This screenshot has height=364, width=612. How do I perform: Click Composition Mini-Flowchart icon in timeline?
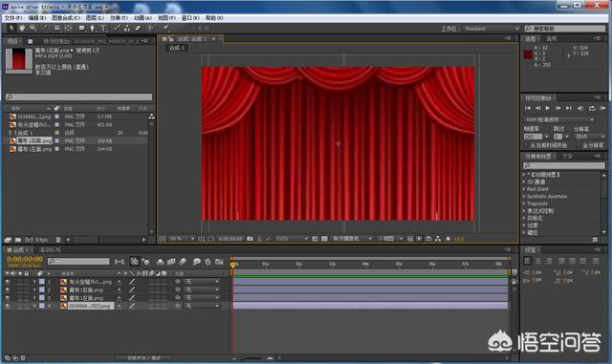tap(120, 262)
